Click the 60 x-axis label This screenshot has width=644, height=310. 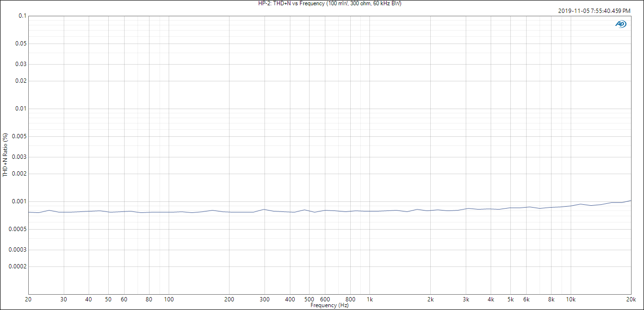point(124,299)
